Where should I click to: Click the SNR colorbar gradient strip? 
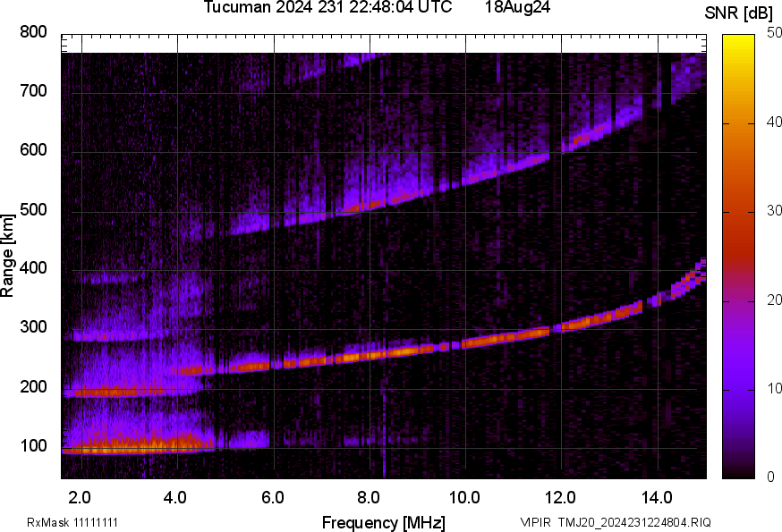(739, 257)
